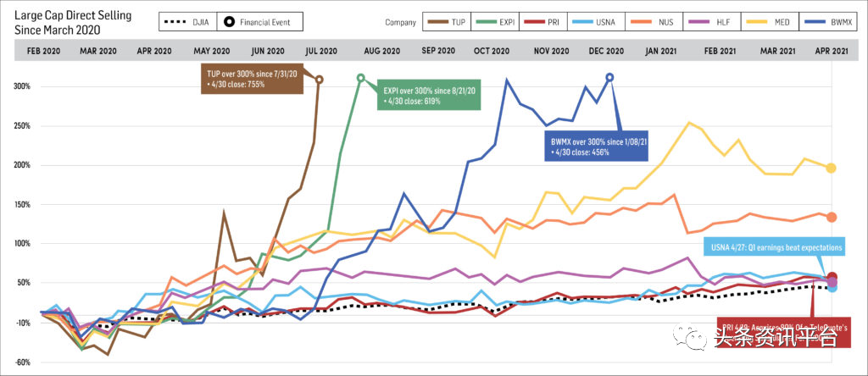
Task: Click the USNA light-blue end-point marker
Action: click(832, 288)
